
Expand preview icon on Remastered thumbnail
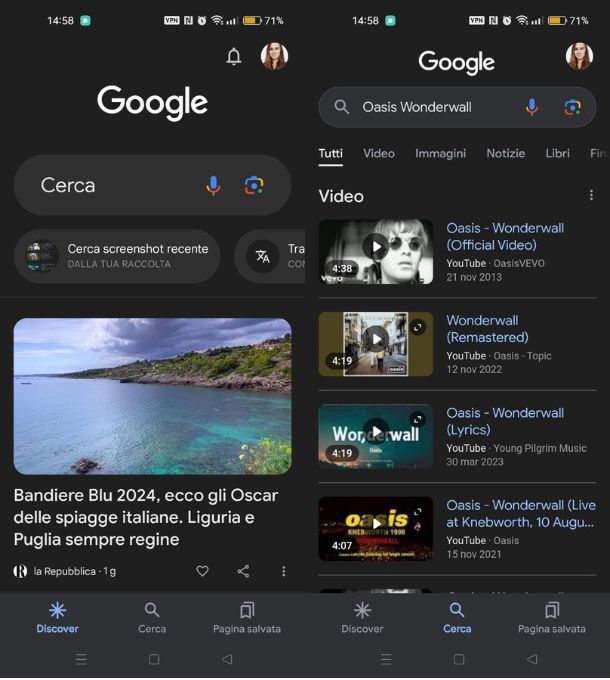pyautogui.click(x=418, y=327)
